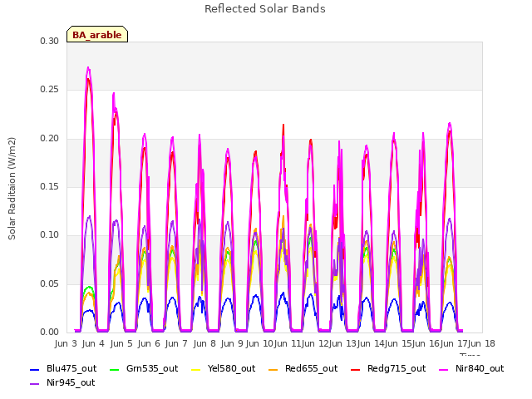Click the tallest Nir840 peak on Jun 3

(x=88, y=67)
